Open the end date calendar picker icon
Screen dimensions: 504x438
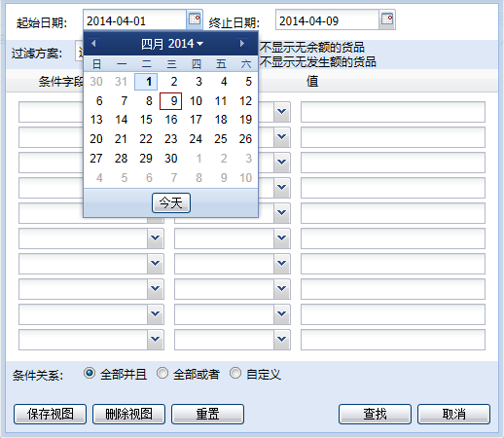tap(387, 19)
